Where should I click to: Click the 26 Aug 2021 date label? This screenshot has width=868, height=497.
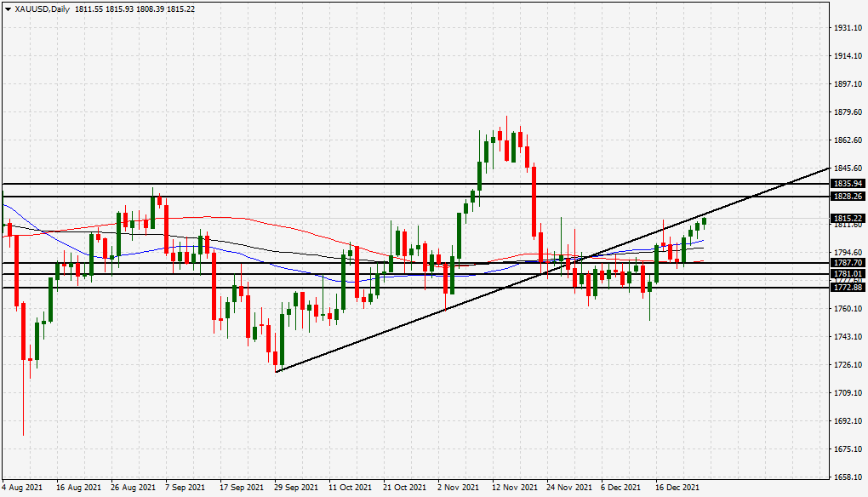coord(133,488)
